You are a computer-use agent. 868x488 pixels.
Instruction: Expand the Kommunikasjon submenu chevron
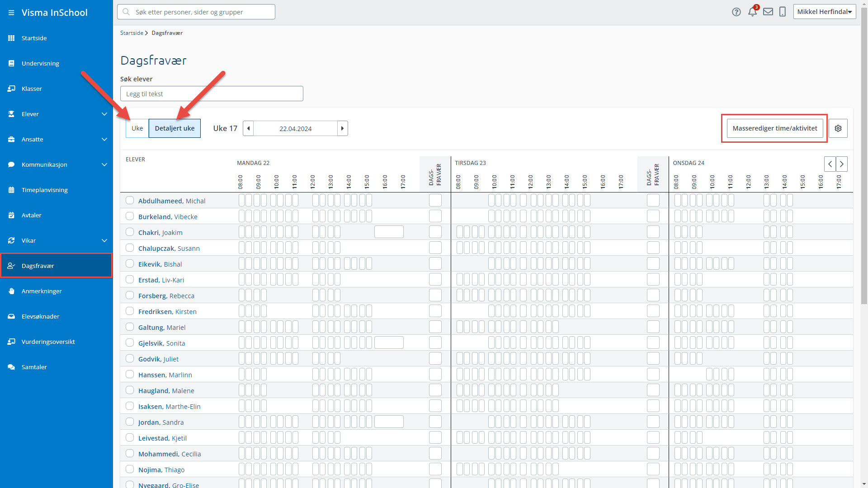pyautogui.click(x=104, y=164)
